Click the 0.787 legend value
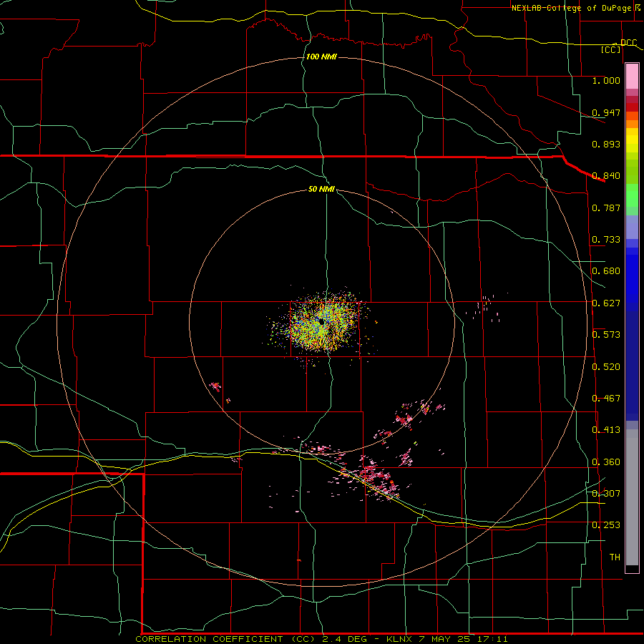Screen dimensions: 644x644 pyautogui.click(x=606, y=208)
